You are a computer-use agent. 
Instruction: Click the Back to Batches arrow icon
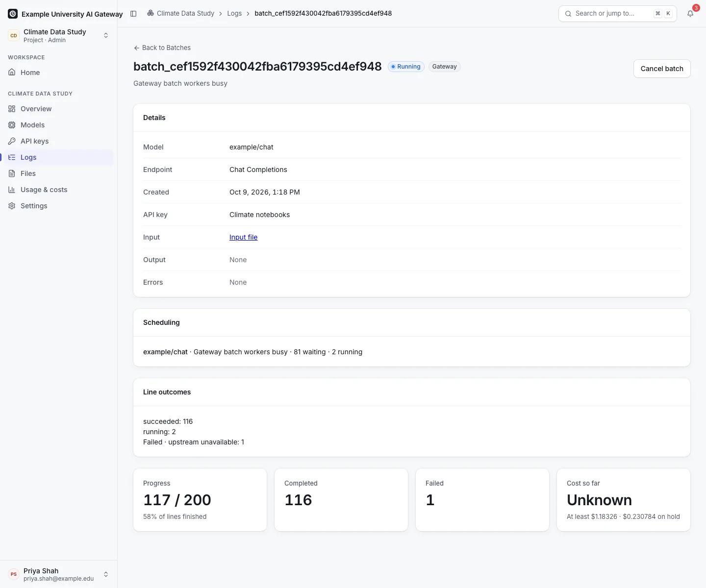pos(137,48)
